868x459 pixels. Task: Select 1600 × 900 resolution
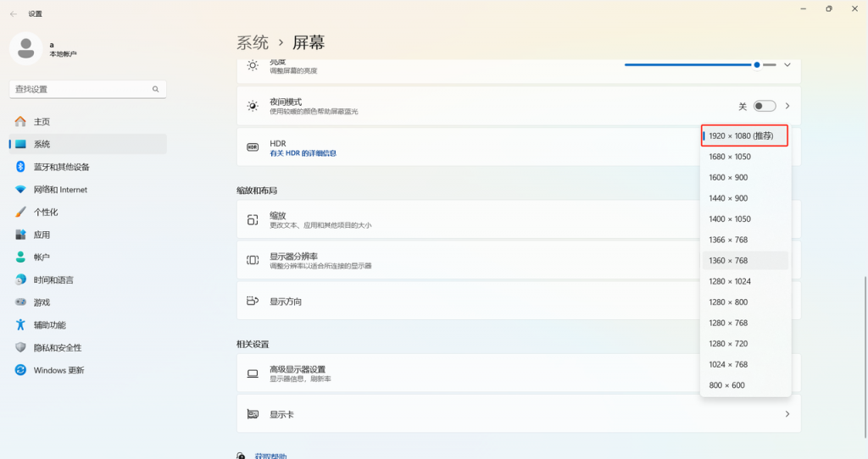click(x=745, y=178)
